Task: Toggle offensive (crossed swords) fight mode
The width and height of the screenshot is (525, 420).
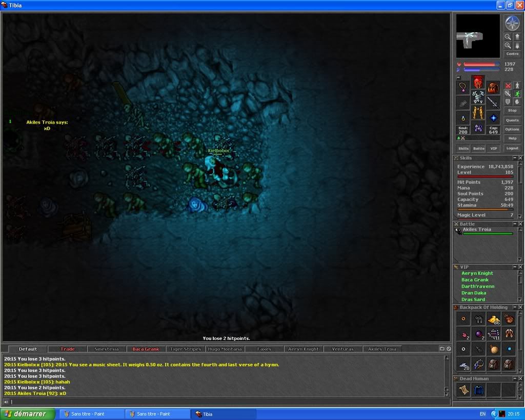Action: [x=508, y=86]
